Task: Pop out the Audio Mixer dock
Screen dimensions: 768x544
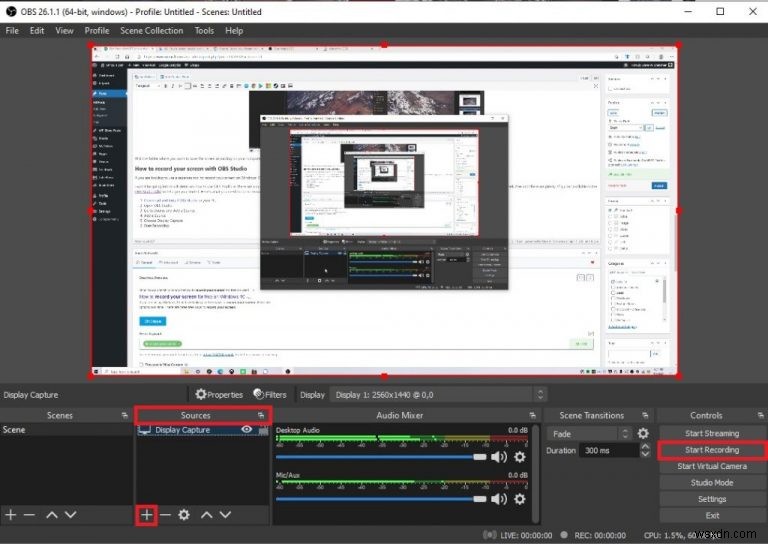Action: pos(532,415)
